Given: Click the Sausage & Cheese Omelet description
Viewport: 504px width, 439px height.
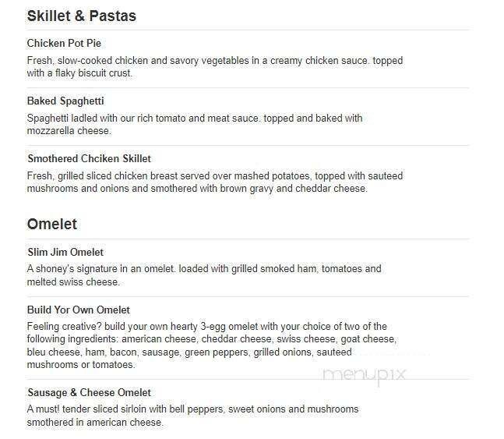Looking at the screenshot, I should (x=192, y=416).
